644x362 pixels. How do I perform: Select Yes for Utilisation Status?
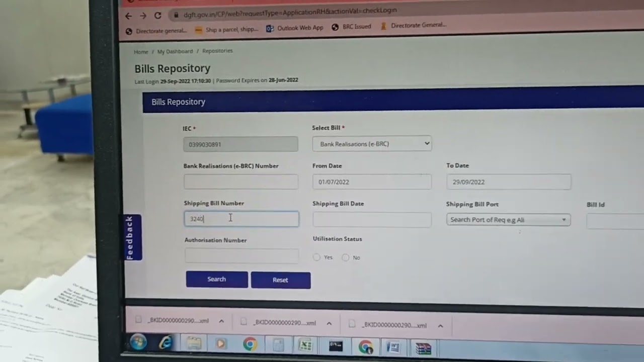click(316, 257)
